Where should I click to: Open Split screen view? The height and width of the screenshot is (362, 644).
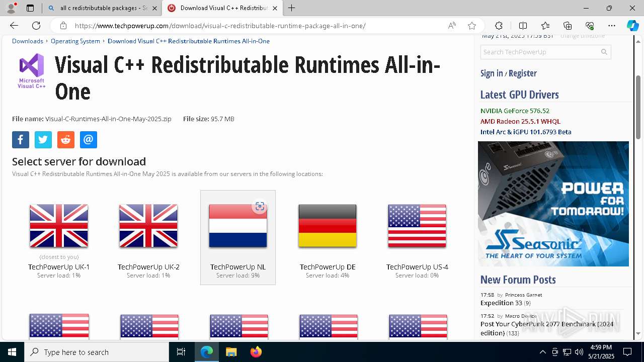point(523,26)
